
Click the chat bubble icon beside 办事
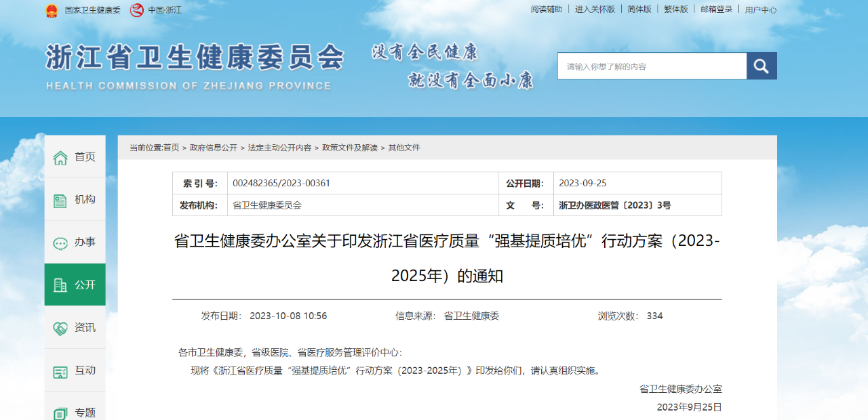60,243
